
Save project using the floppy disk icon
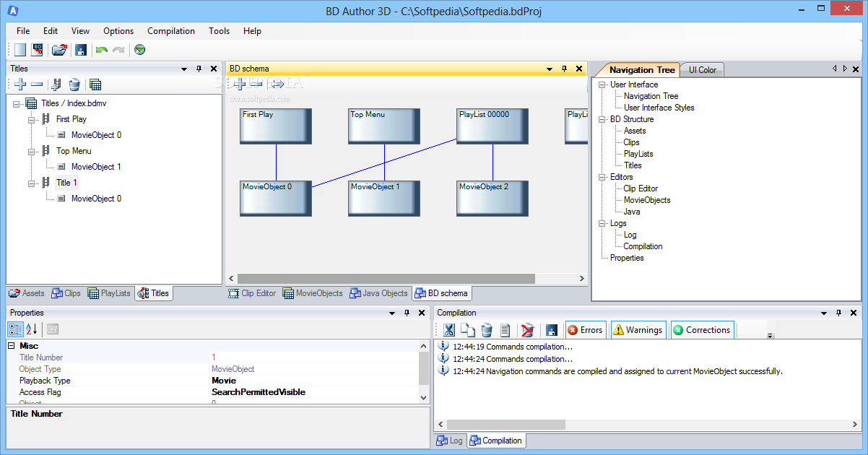(81, 50)
